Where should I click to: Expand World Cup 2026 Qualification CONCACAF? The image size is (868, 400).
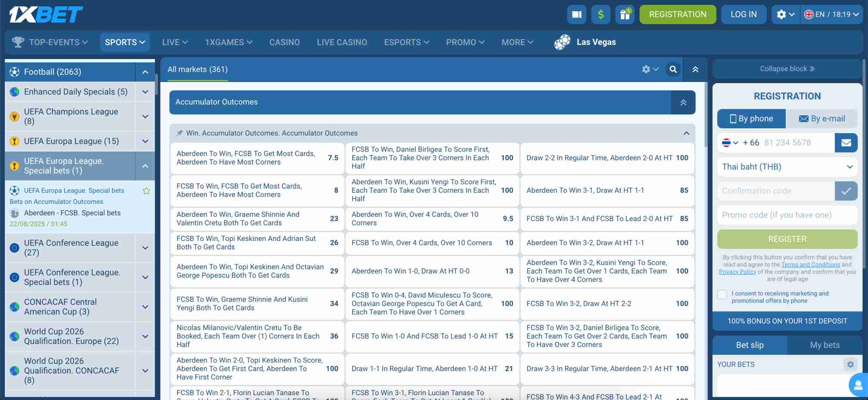pos(145,371)
